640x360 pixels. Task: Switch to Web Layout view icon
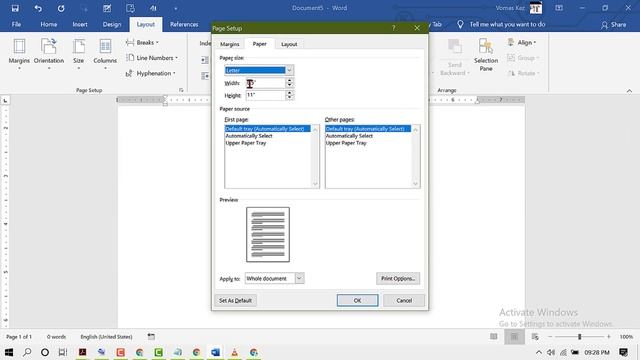coord(535,337)
